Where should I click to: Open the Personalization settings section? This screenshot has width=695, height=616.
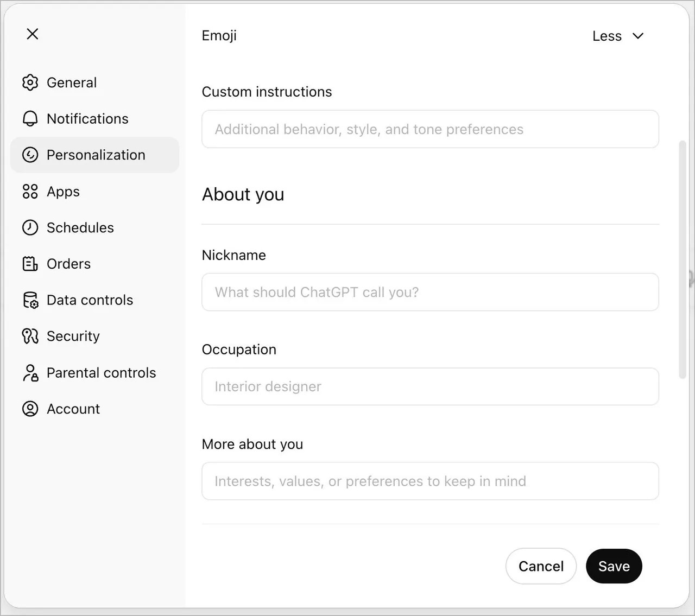point(96,155)
